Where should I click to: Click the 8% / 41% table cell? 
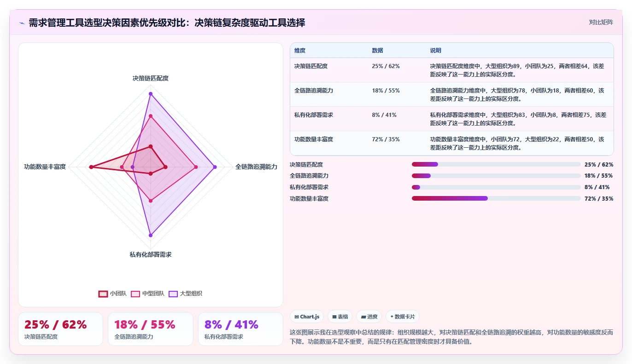point(384,115)
